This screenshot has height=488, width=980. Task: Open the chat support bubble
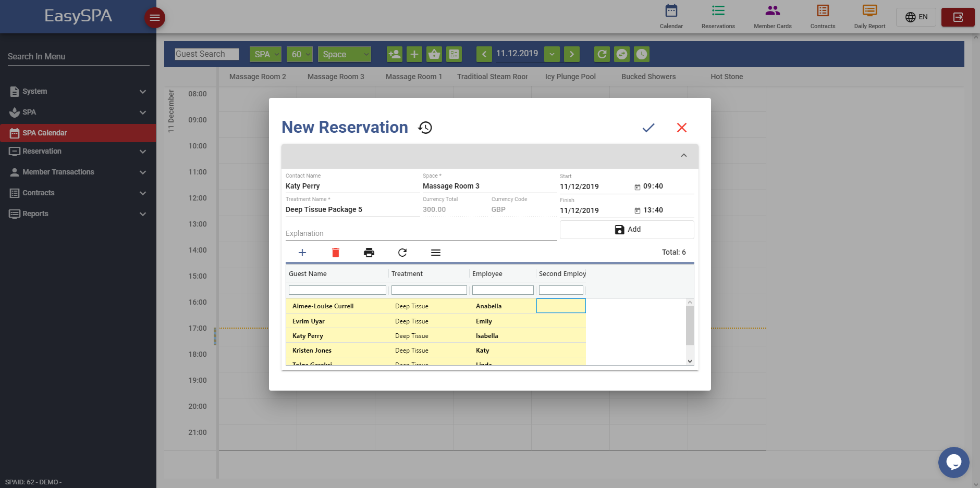pyautogui.click(x=953, y=462)
